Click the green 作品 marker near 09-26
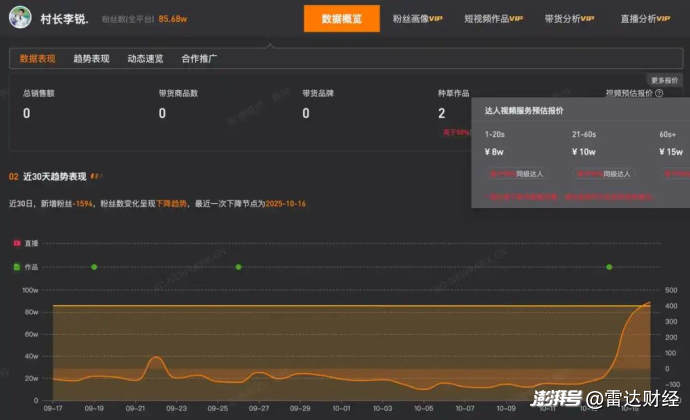Image resolution: width=690 pixels, height=420 pixels. click(238, 267)
